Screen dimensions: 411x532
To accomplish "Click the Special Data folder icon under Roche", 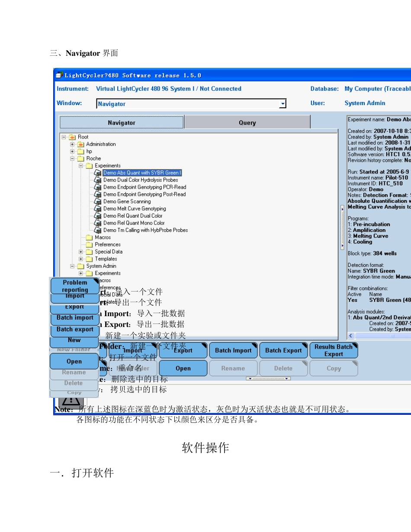I will click(x=89, y=252).
